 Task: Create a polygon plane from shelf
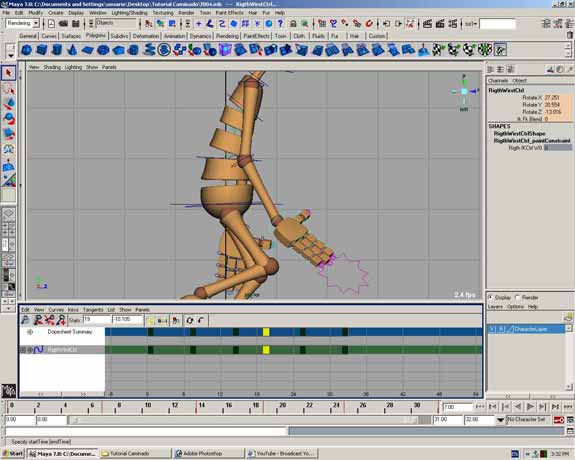(88, 50)
